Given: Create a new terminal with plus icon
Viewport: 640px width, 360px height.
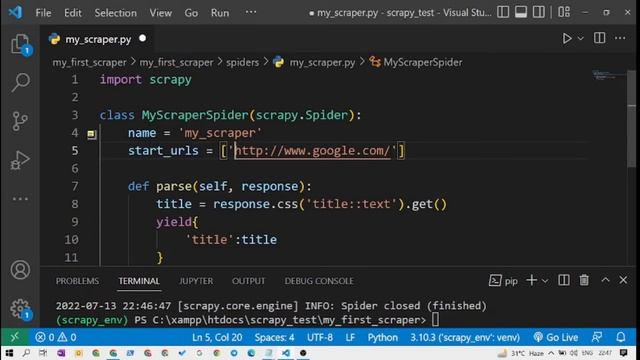Looking at the screenshot, I should pos(531,280).
